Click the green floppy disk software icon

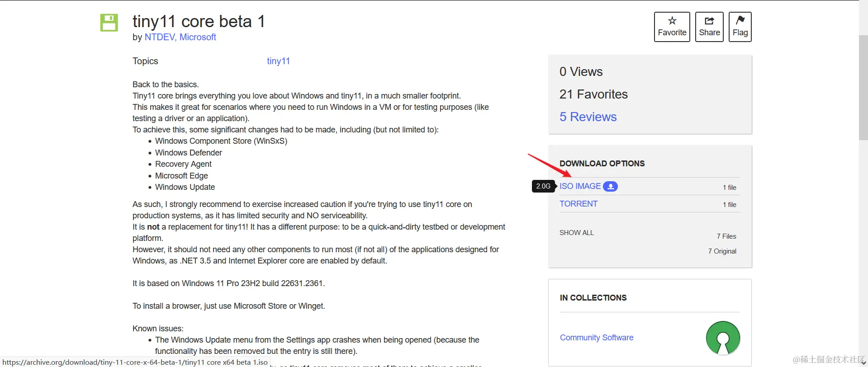coord(109,22)
